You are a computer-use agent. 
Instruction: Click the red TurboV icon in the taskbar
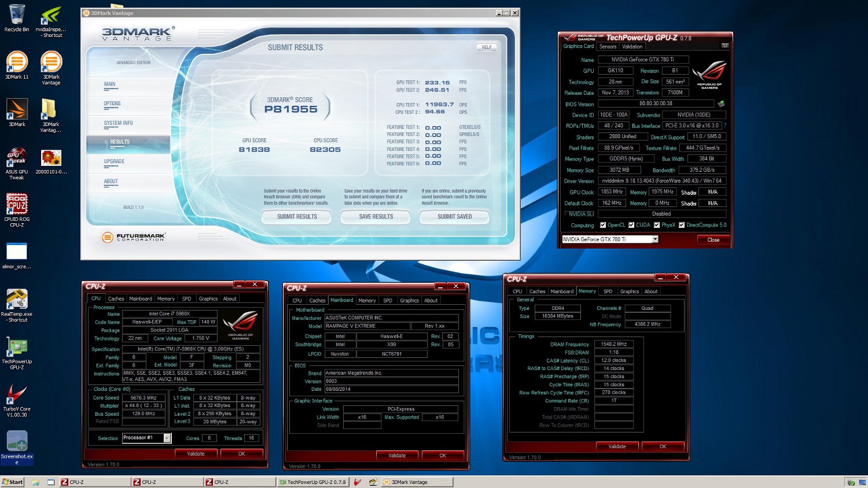(358, 482)
